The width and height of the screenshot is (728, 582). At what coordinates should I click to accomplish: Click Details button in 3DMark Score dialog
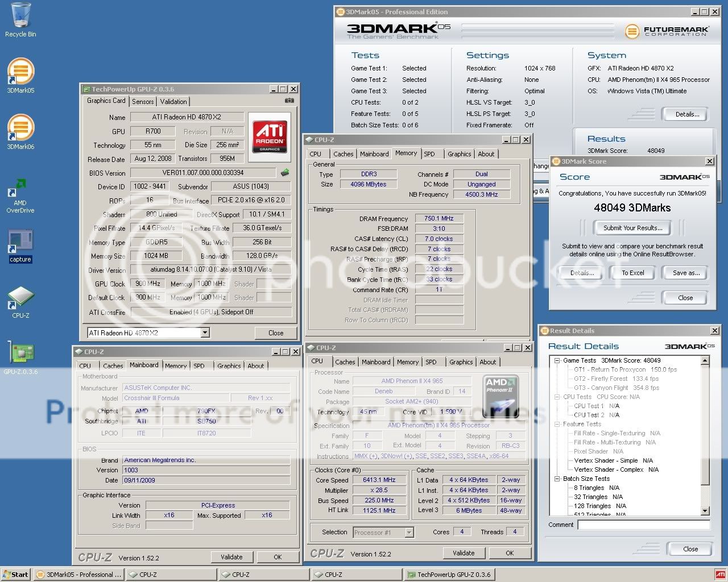click(582, 273)
